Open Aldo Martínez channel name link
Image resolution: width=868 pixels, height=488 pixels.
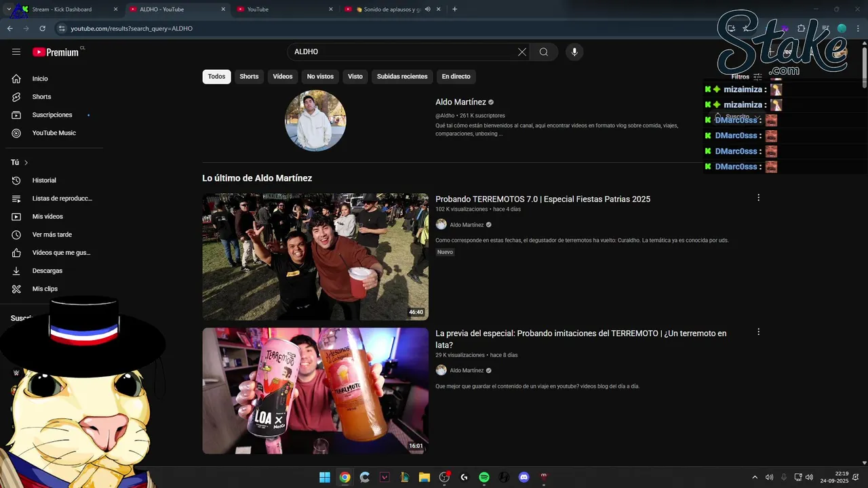point(460,102)
